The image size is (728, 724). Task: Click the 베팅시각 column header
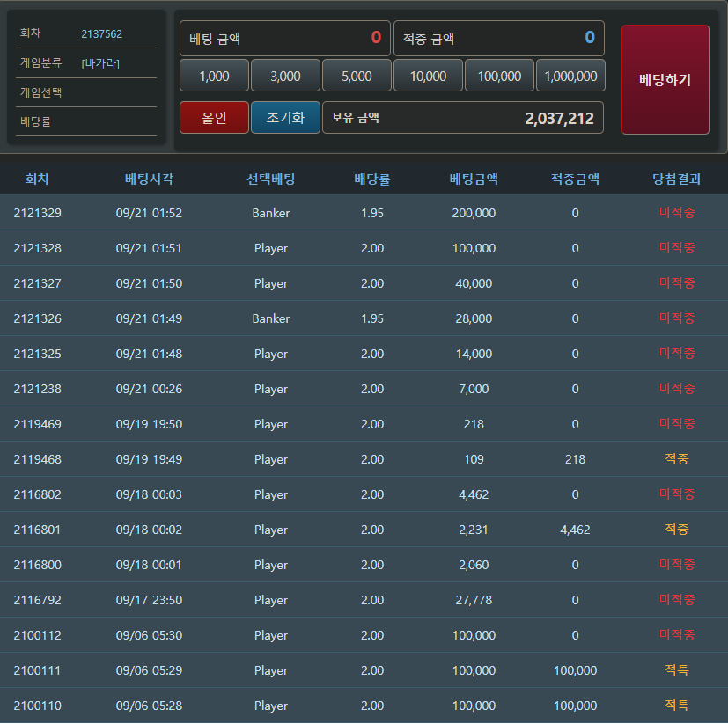tap(149, 179)
